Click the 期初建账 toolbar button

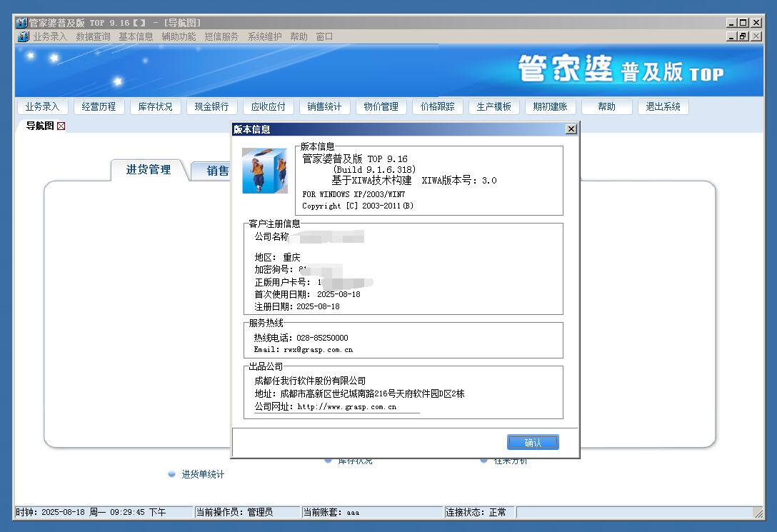pyautogui.click(x=550, y=106)
